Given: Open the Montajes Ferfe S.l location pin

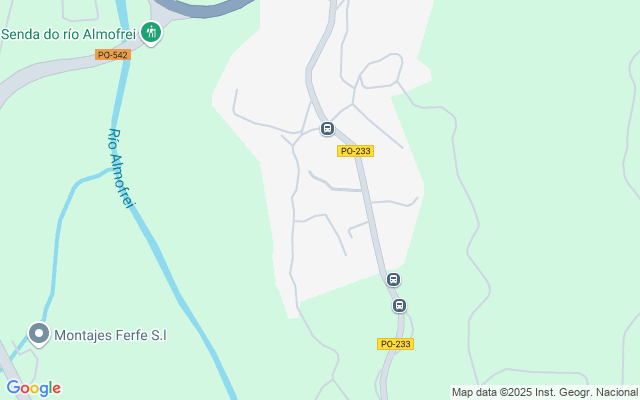Looking at the screenshot, I should [39, 335].
